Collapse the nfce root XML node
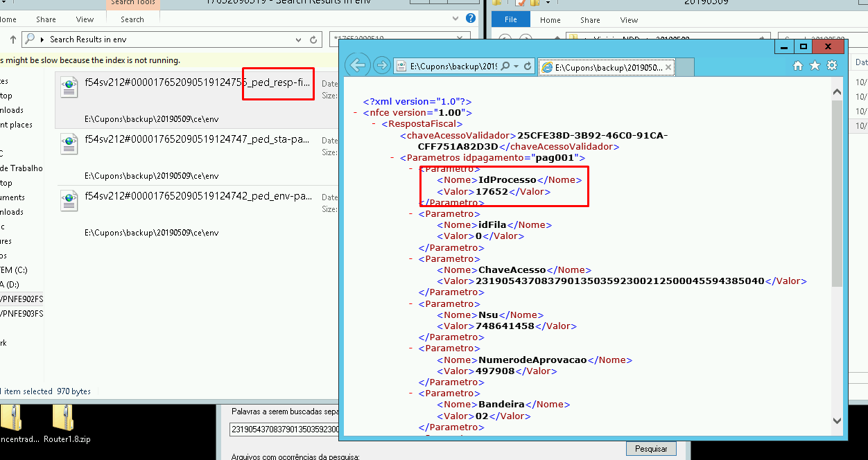Image resolution: width=868 pixels, height=460 pixels. pyautogui.click(x=356, y=113)
